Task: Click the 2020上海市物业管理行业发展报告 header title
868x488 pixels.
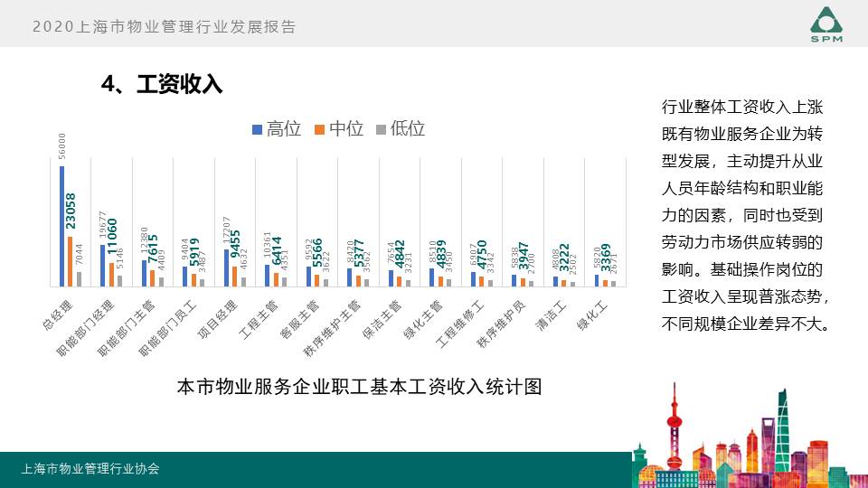Action: click(x=164, y=27)
